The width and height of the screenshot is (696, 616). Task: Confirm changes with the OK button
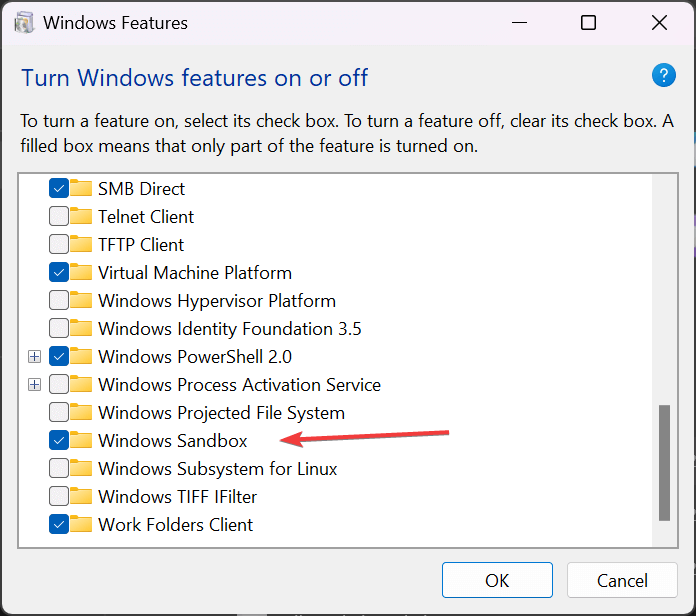pyautogui.click(x=497, y=580)
